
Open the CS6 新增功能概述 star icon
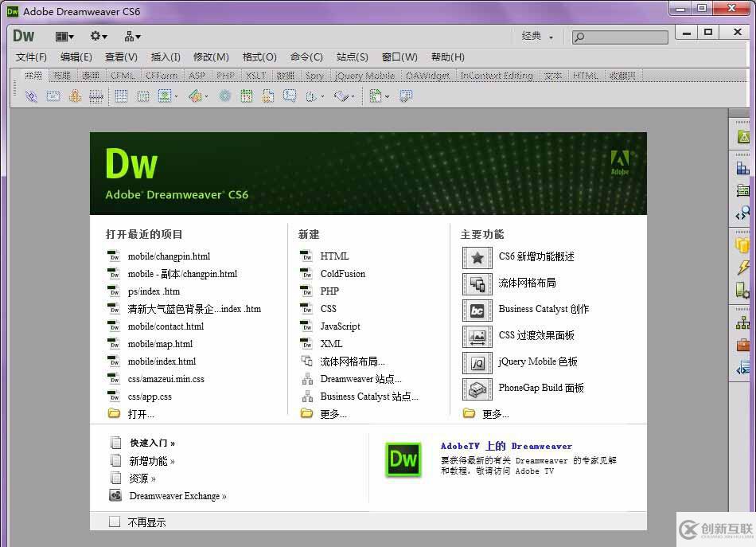click(477, 258)
